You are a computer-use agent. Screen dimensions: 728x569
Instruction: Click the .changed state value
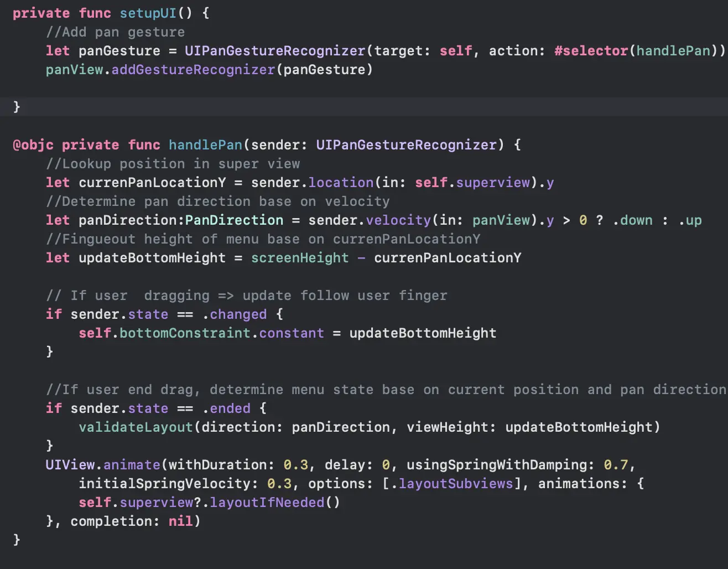[234, 314]
